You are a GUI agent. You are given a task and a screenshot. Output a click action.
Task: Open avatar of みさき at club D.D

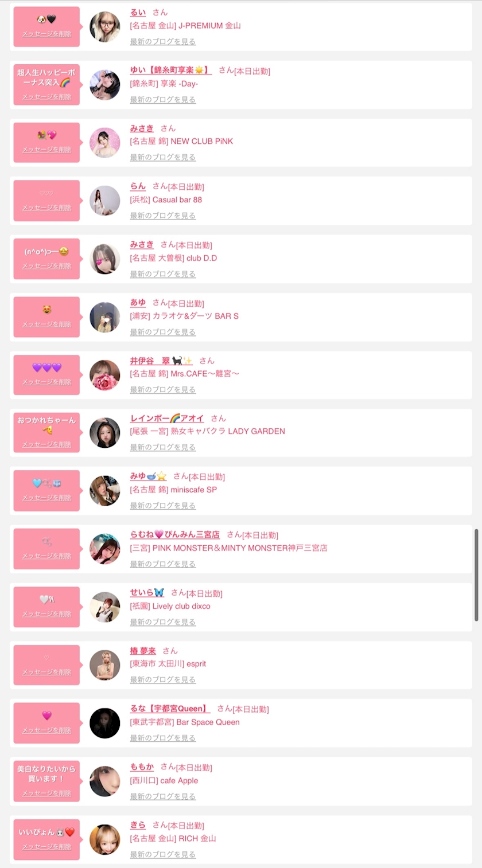[x=105, y=259]
